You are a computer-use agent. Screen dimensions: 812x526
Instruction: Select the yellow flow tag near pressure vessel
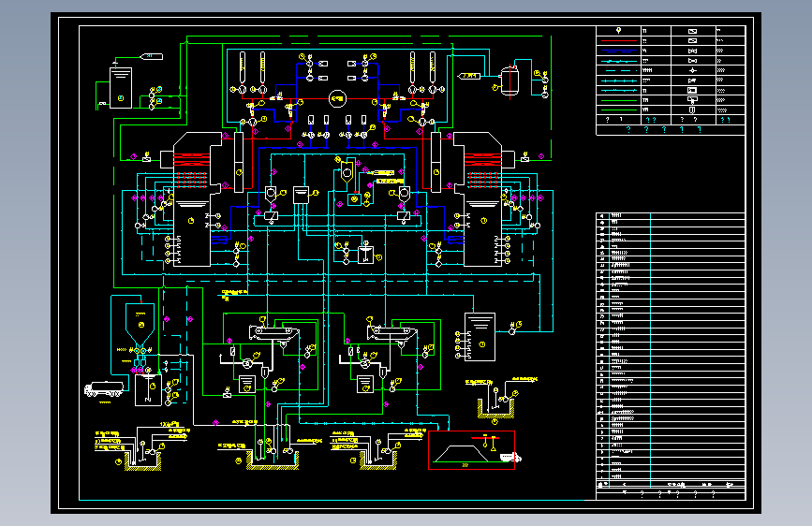pyautogui.click(x=469, y=76)
